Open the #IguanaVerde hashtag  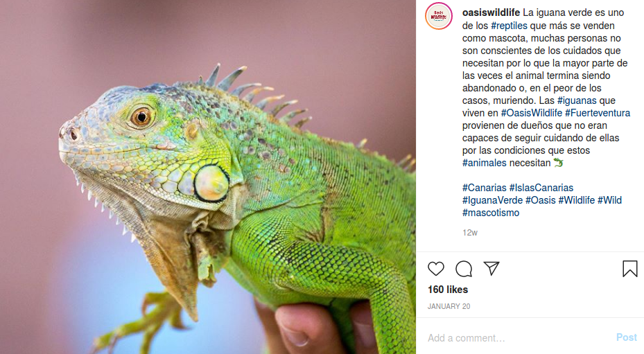492,200
